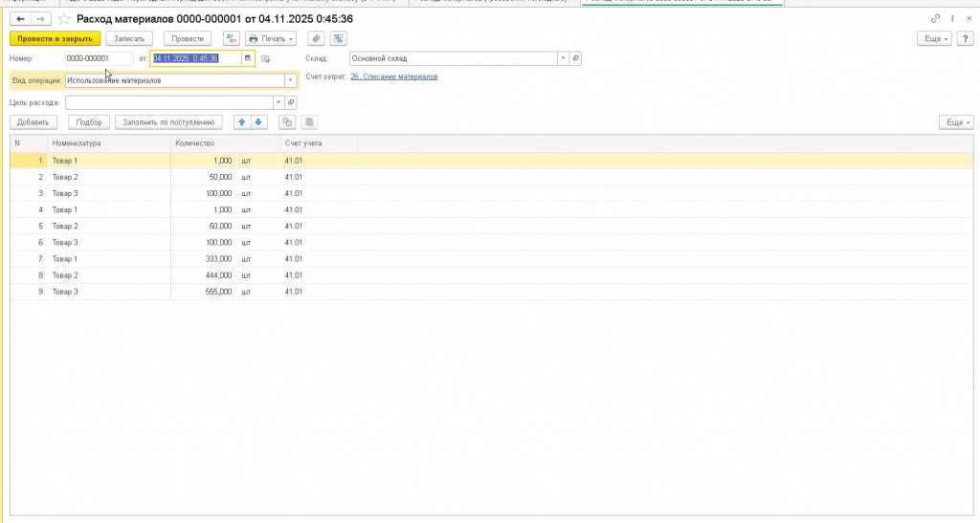Screen dimensions: 980x523
Task: Click account 41.01 in row 5
Action: click(293, 226)
